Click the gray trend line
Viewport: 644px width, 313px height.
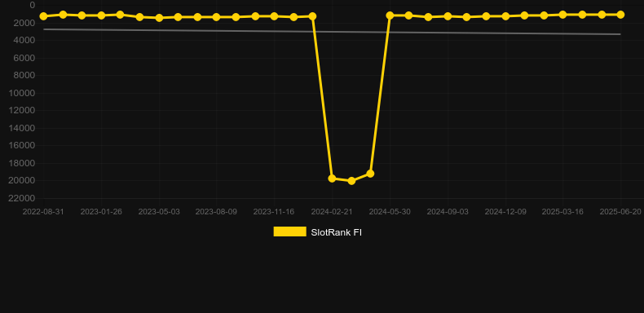click(x=332, y=32)
